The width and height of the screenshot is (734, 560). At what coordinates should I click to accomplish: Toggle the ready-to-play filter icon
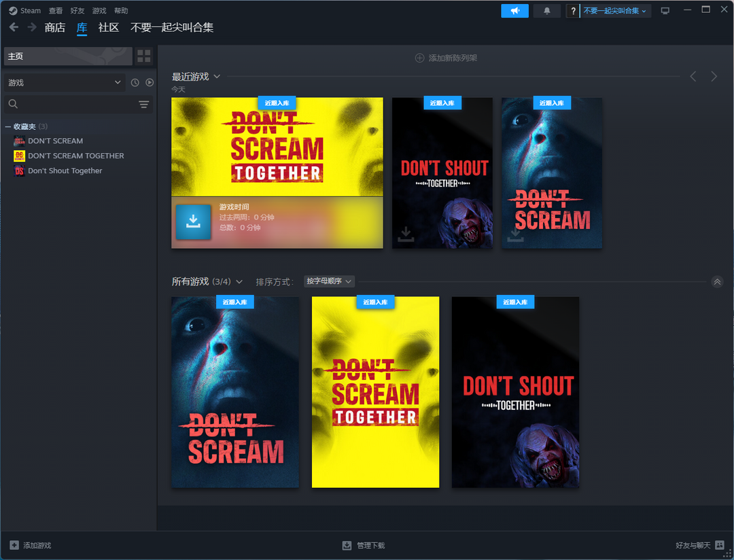tap(150, 83)
